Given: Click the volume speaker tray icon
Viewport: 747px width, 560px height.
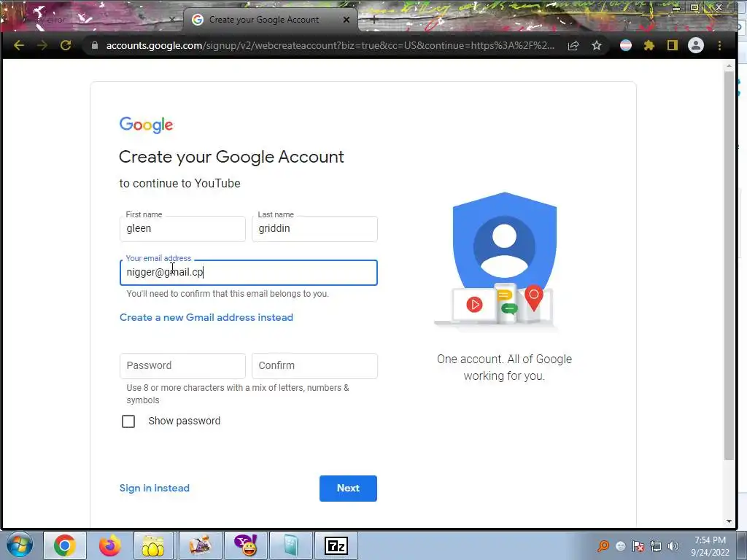Looking at the screenshot, I should 673,545.
